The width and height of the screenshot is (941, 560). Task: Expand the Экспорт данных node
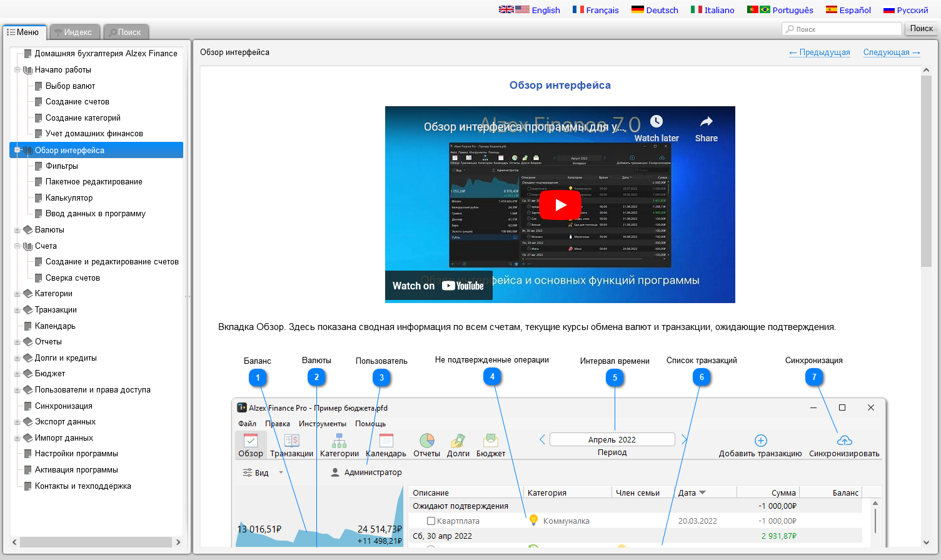point(18,422)
